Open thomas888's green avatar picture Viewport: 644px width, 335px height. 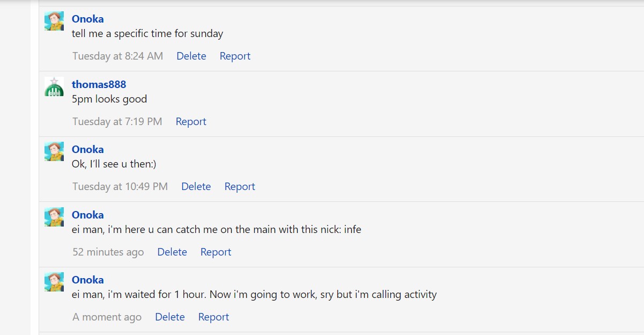pos(54,86)
